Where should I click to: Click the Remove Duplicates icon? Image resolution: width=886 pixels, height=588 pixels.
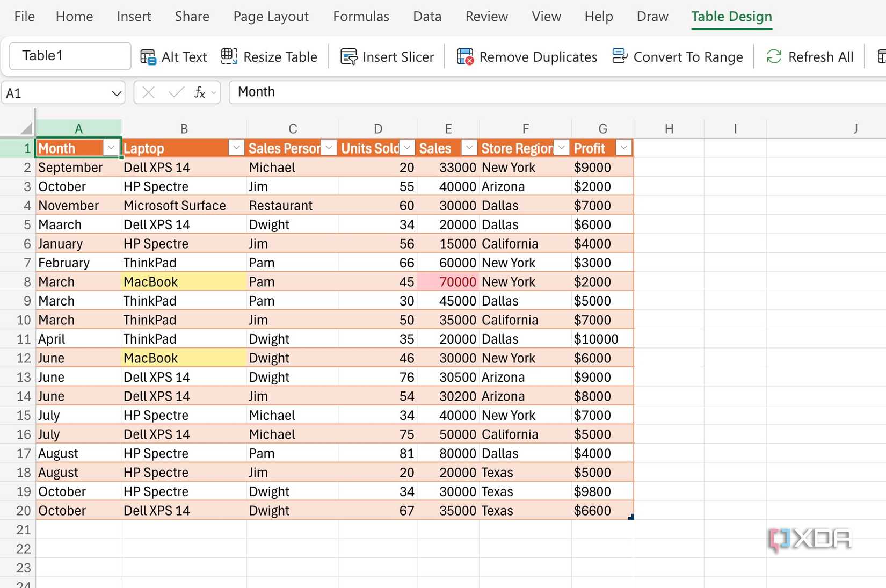point(465,56)
